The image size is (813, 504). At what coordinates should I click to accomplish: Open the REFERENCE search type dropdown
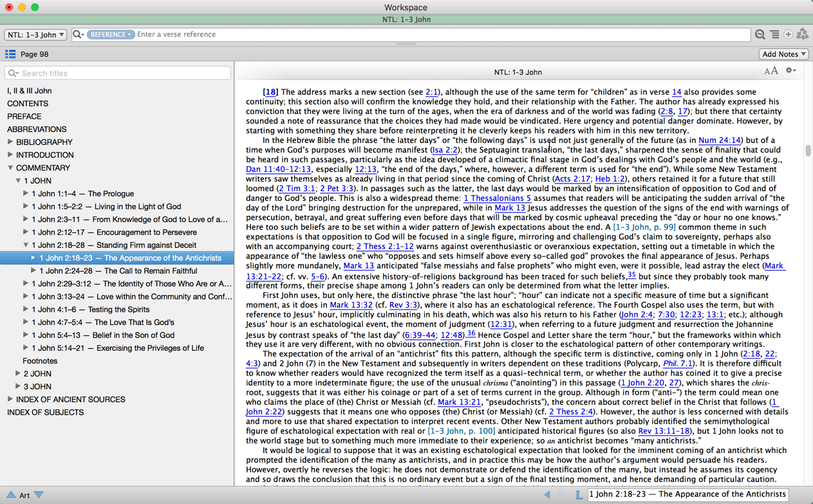pos(110,35)
